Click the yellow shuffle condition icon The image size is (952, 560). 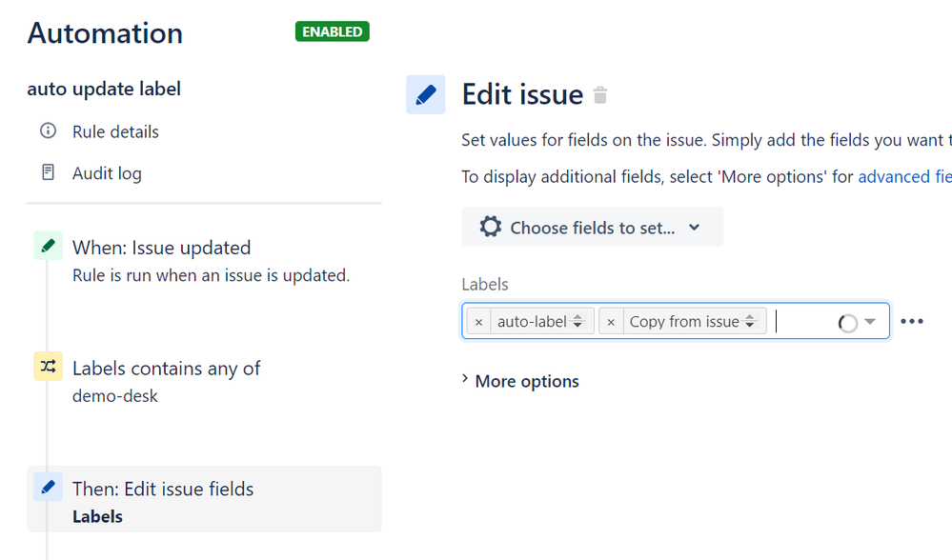click(48, 367)
